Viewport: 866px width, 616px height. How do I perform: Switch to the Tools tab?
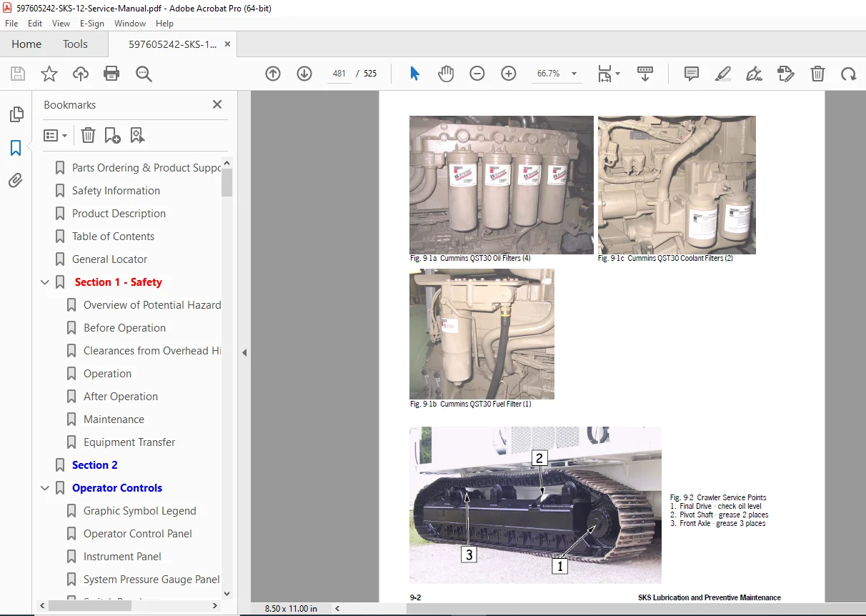coord(75,44)
